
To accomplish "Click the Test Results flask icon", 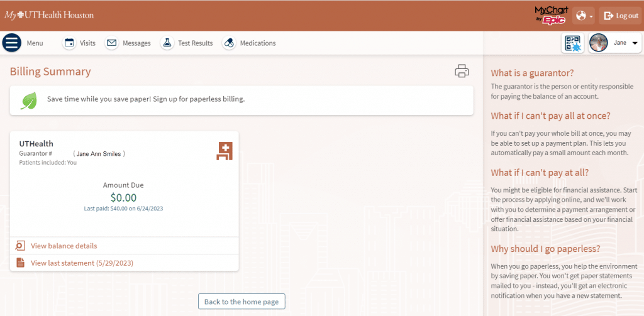I will click(167, 43).
